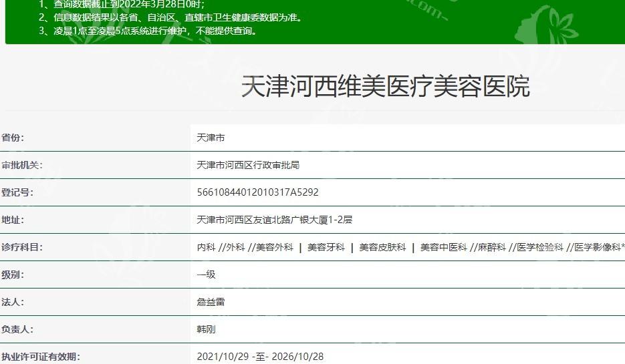This screenshot has height=364, width=625.
Task: Select address 天津市河西区友谊北路广银大厦1-2层
Action: [x=275, y=220]
